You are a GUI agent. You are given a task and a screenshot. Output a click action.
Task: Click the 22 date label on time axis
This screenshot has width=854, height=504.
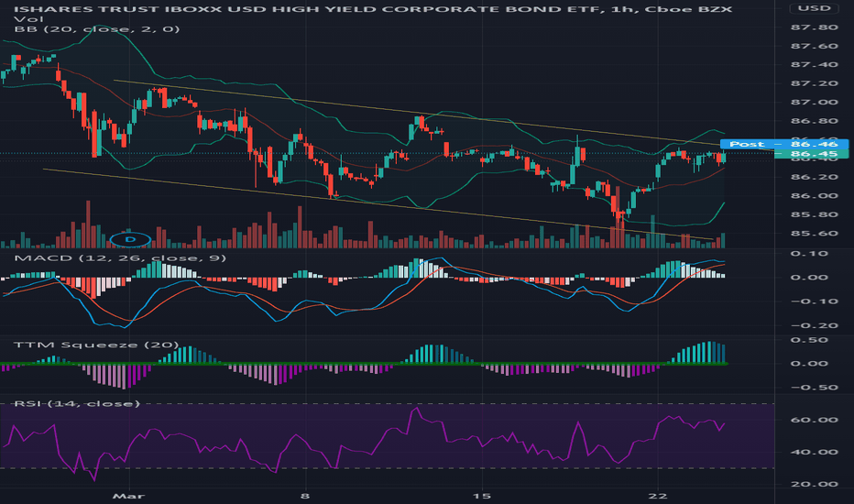pyautogui.click(x=658, y=496)
